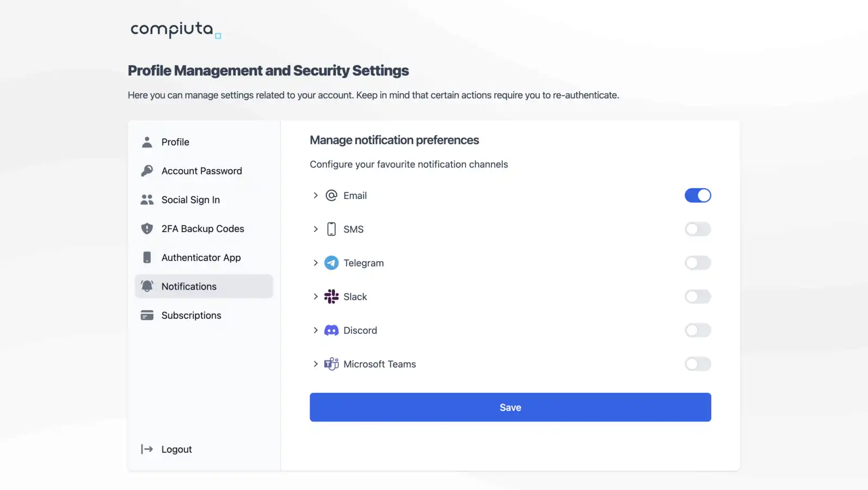Expand the Telegram notification settings
Viewport: 868px width, 490px height.
(316, 263)
